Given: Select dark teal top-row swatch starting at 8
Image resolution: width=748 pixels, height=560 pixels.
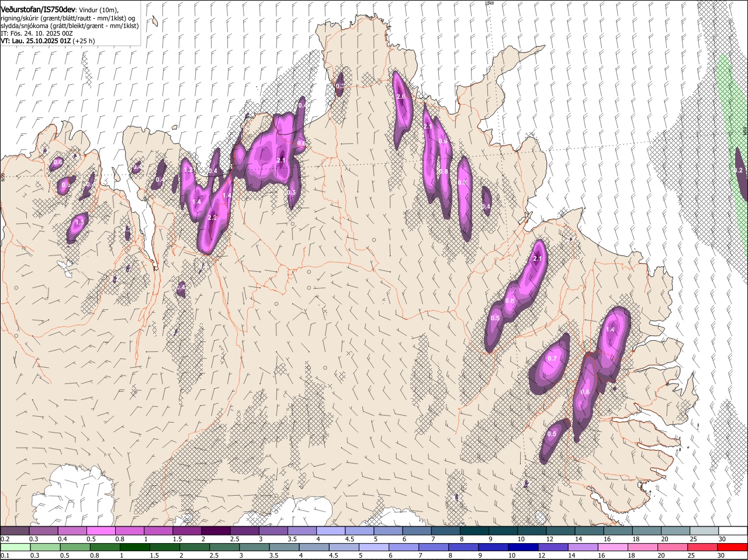Looking at the screenshot, I should [x=474, y=530].
